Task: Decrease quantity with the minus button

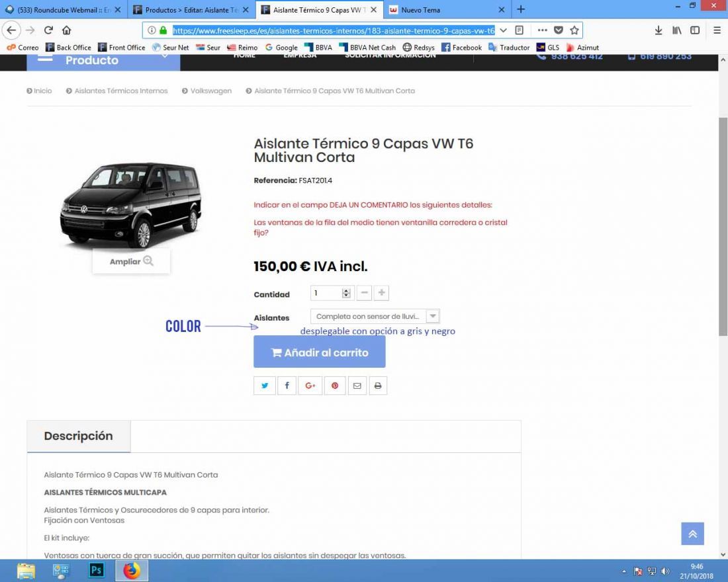Action: click(x=365, y=293)
